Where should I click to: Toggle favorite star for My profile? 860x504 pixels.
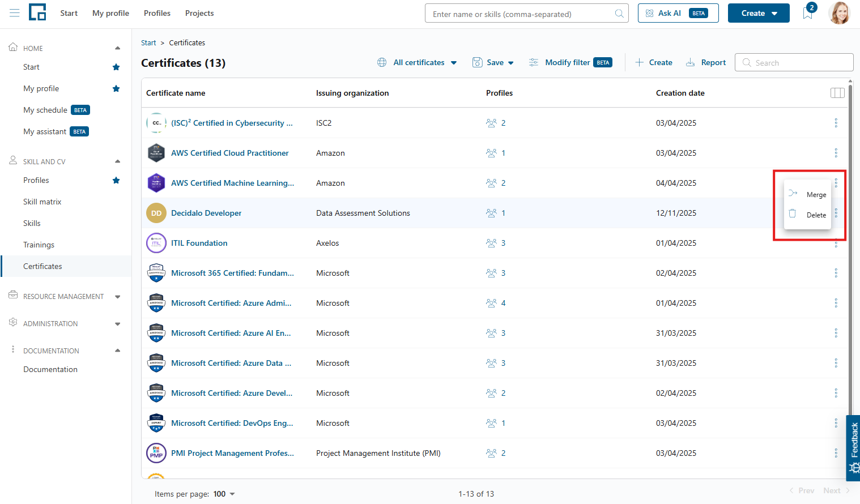(116, 88)
